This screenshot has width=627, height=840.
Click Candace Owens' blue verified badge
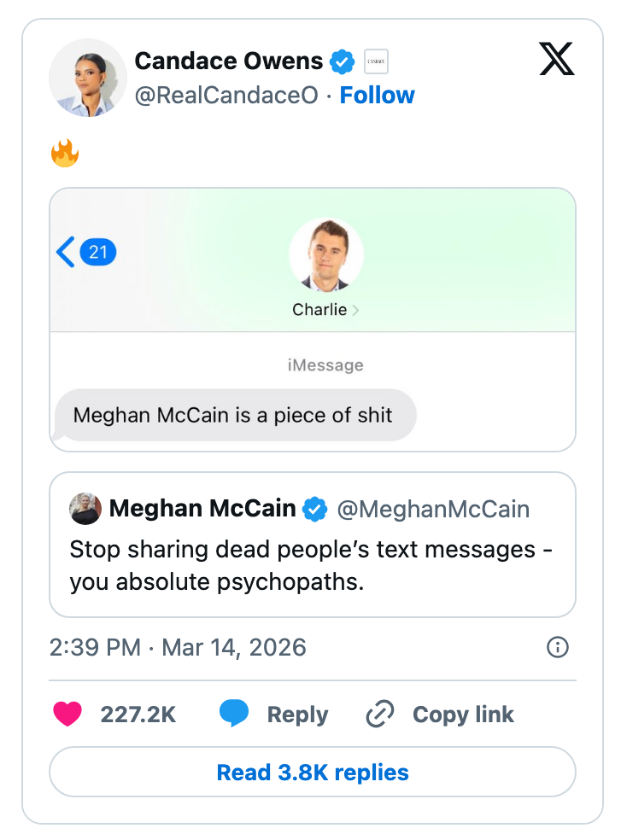click(x=343, y=61)
